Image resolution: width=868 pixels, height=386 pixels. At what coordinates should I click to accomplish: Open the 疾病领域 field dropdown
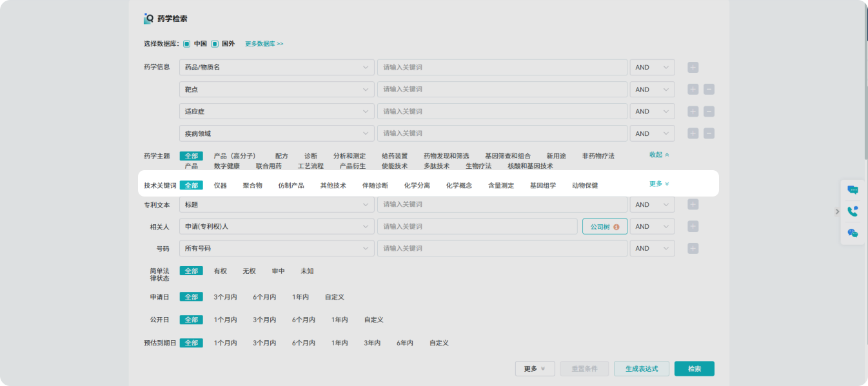click(x=277, y=133)
